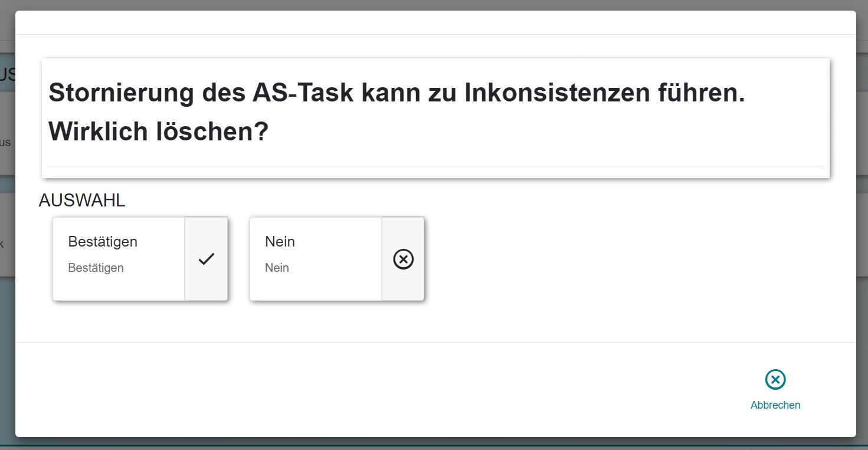Click the subtitle Nein in the second card
868x450 pixels.
276,268
